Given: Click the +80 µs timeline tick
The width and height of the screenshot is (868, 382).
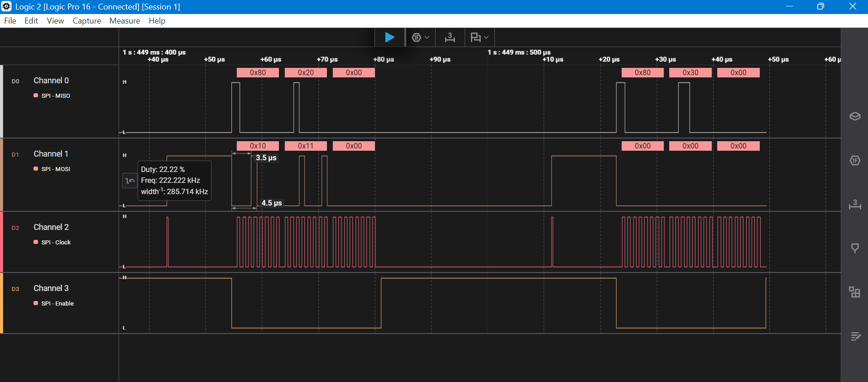Looking at the screenshot, I should (x=384, y=59).
